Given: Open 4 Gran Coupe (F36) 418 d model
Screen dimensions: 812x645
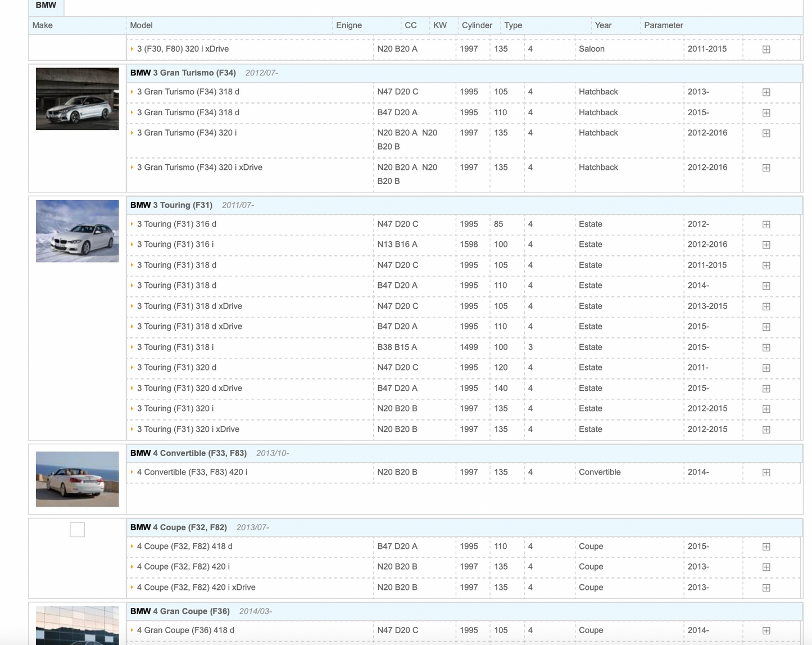Looking at the screenshot, I should (185, 630).
